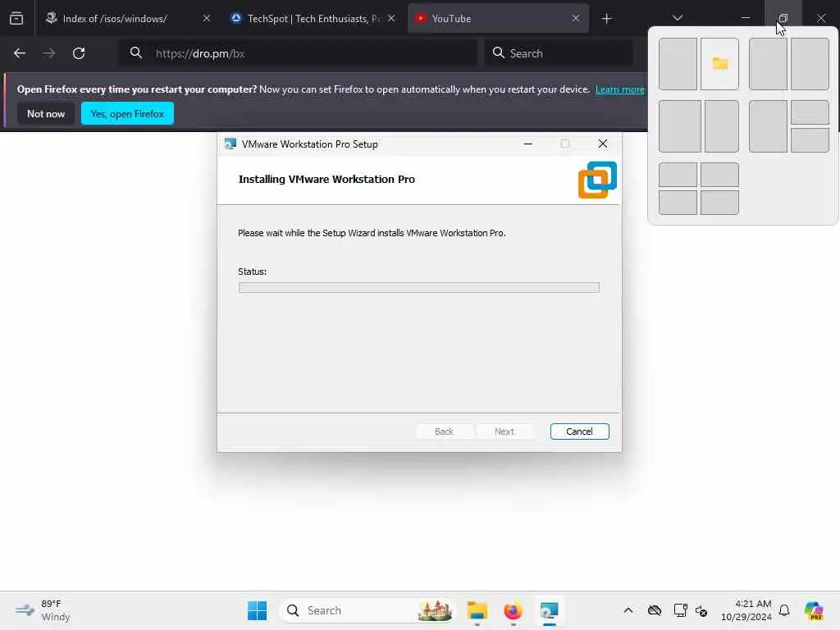This screenshot has height=630, width=840.
Task: Snap to left zone of second two-column layout
Action: [x=768, y=64]
